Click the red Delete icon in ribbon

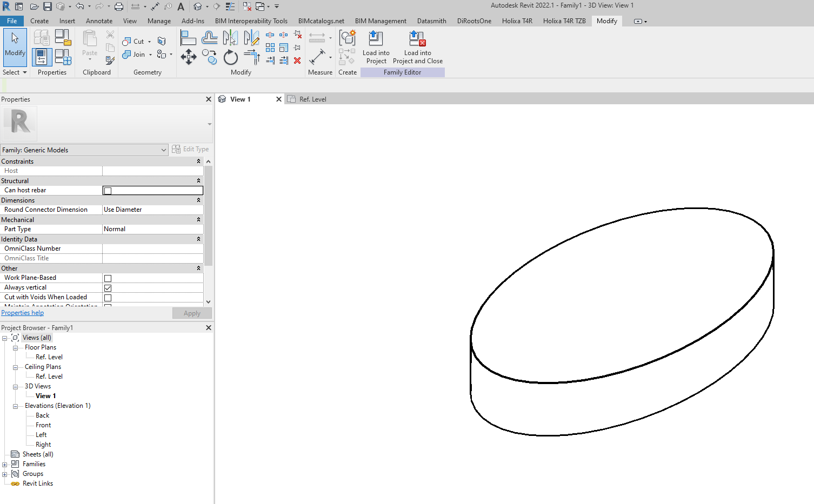[x=297, y=61]
